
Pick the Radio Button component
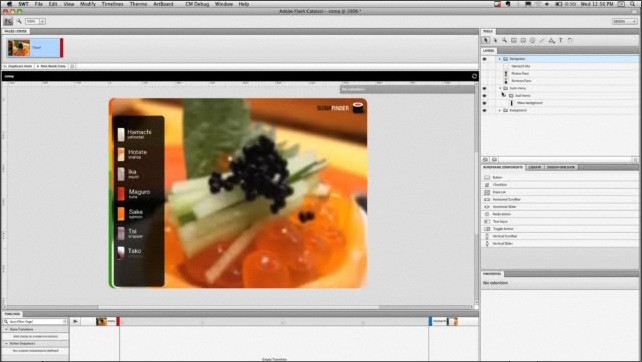click(x=560, y=214)
